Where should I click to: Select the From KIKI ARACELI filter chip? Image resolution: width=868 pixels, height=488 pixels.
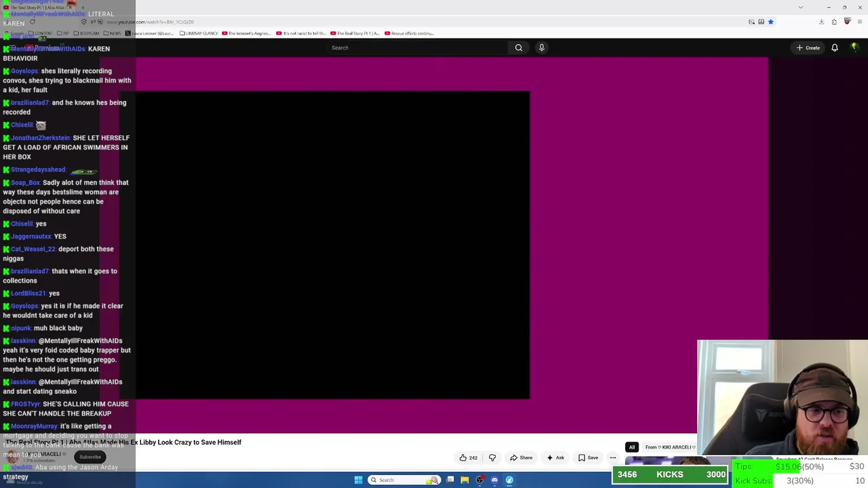(x=670, y=447)
